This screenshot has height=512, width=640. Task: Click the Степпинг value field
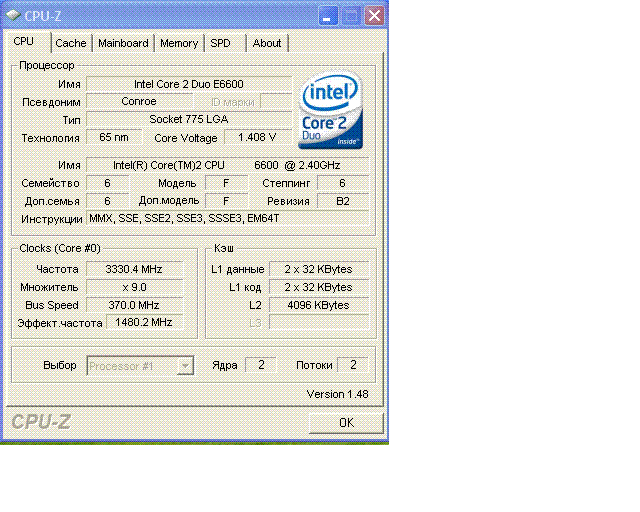click(343, 183)
